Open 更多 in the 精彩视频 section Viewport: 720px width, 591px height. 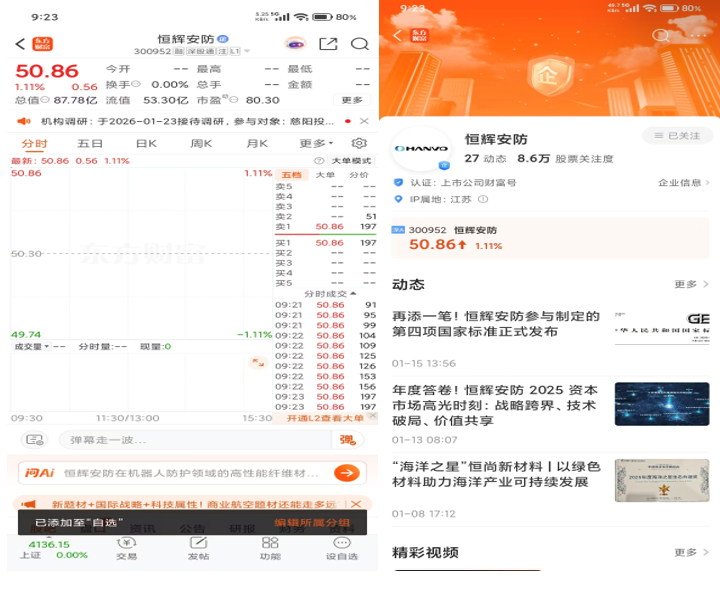point(692,552)
